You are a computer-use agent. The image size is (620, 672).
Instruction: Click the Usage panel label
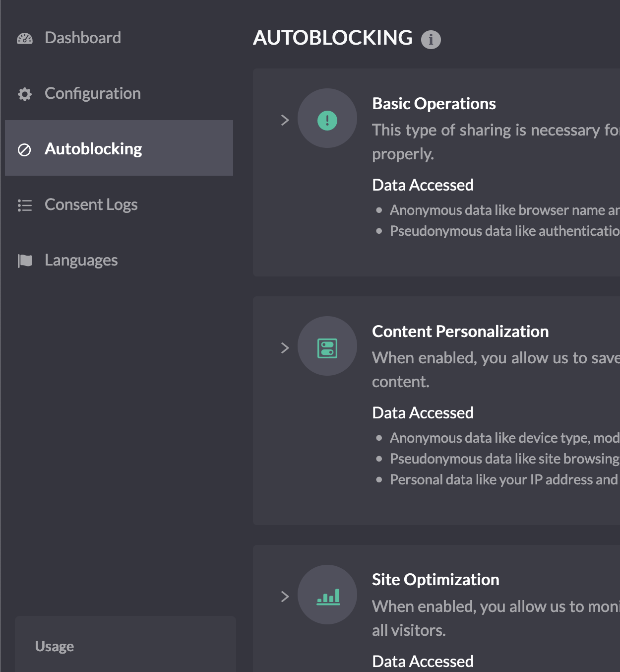click(55, 646)
